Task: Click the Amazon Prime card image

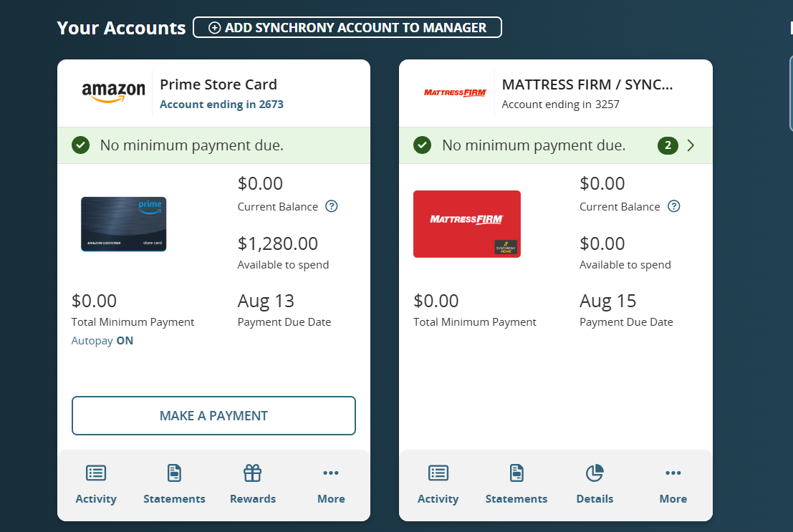Action: point(123,224)
